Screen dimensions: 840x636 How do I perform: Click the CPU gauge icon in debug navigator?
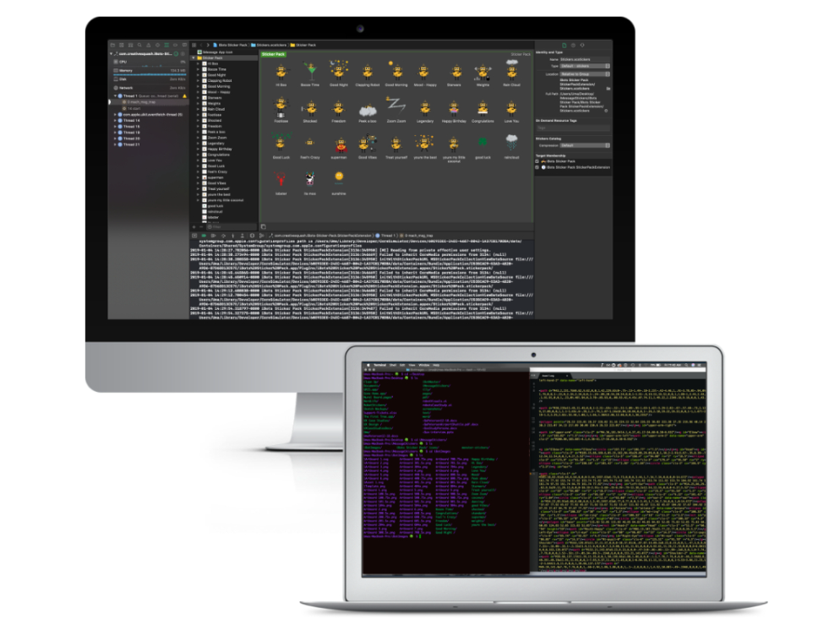(x=116, y=63)
